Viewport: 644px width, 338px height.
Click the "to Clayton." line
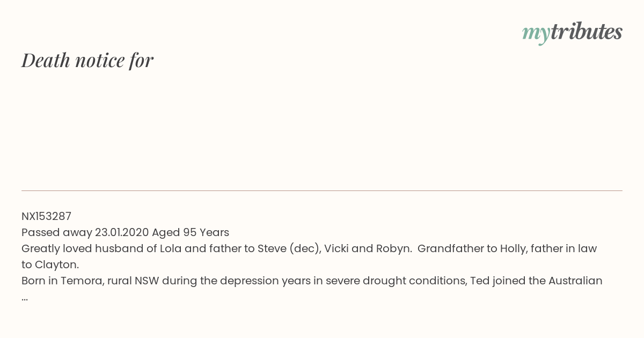(50, 264)
